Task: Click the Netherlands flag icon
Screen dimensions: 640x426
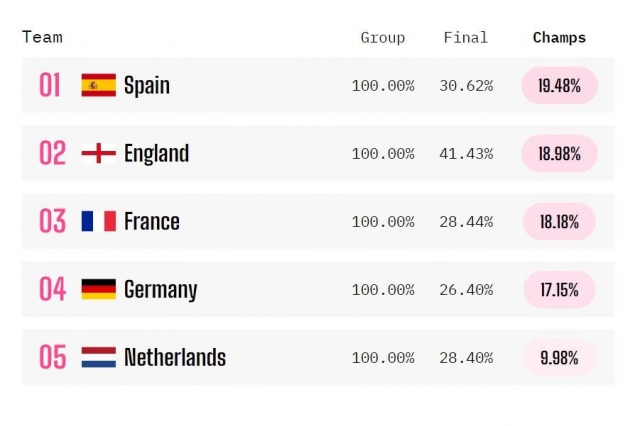Action: tap(98, 357)
